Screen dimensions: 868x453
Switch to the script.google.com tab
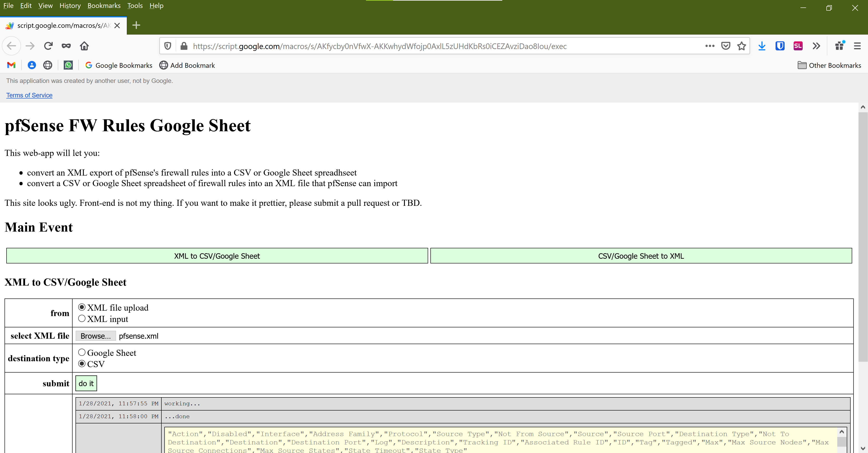point(63,26)
